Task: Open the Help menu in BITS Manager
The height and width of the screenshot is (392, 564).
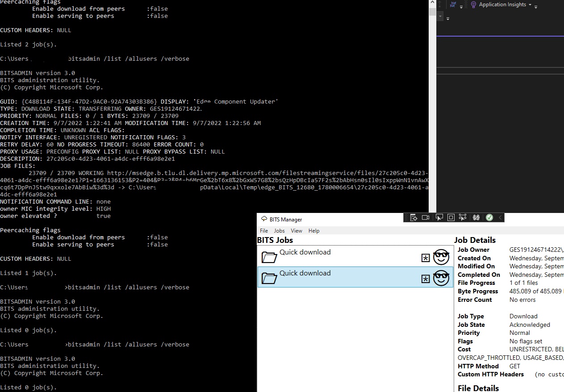Action: pos(314,230)
